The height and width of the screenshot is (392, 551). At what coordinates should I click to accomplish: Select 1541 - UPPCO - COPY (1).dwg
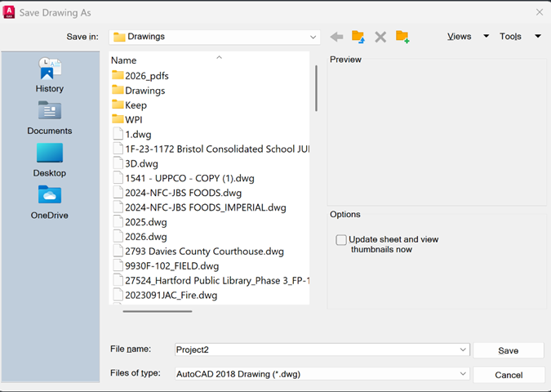(184, 178)
